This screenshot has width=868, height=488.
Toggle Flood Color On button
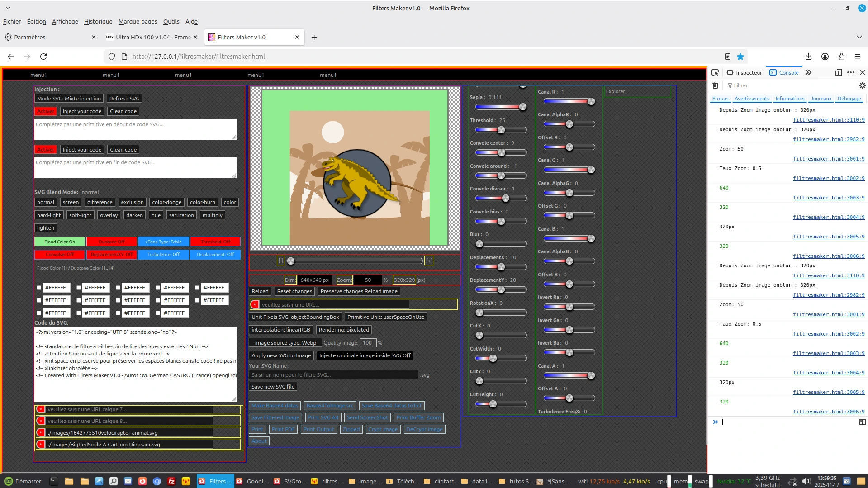[60, 242]
